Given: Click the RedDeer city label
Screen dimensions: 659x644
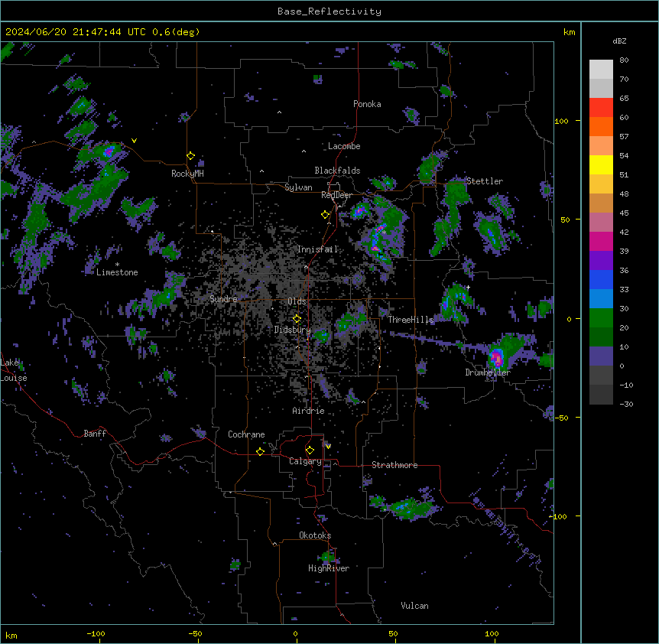Looking at the screenshot, I should [x=337, y=195].
